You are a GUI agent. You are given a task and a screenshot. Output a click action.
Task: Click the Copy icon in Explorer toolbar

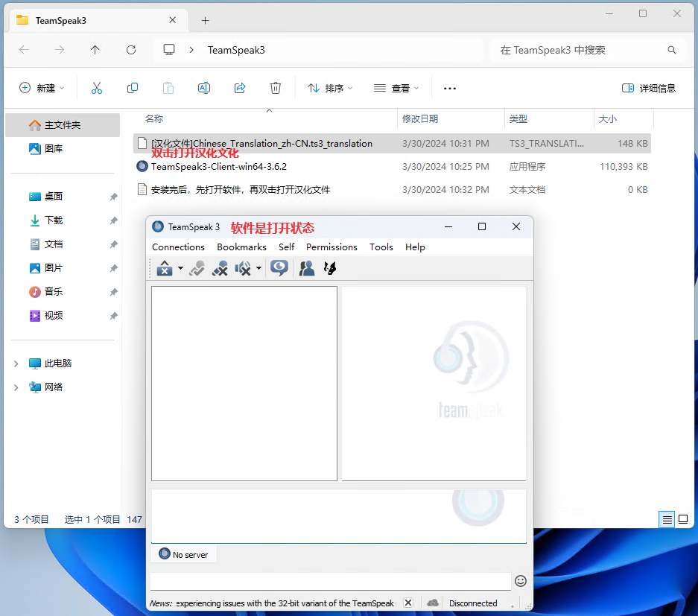point(132,88)
